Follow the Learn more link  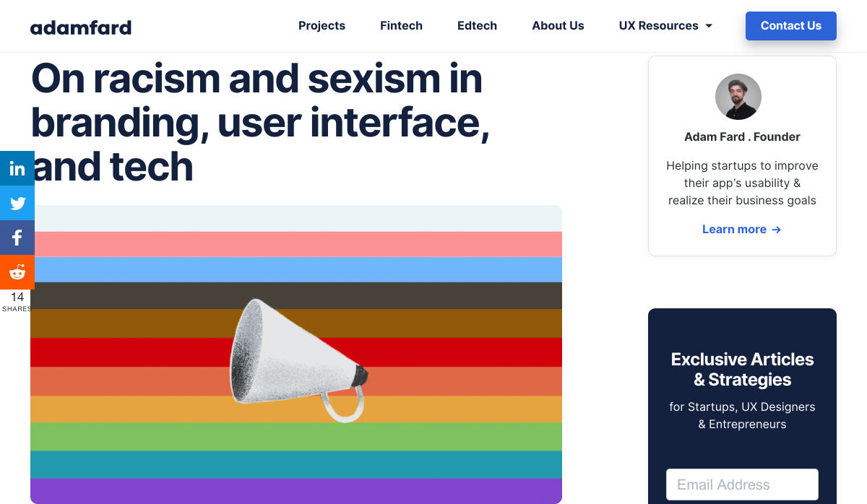(734, 230)
